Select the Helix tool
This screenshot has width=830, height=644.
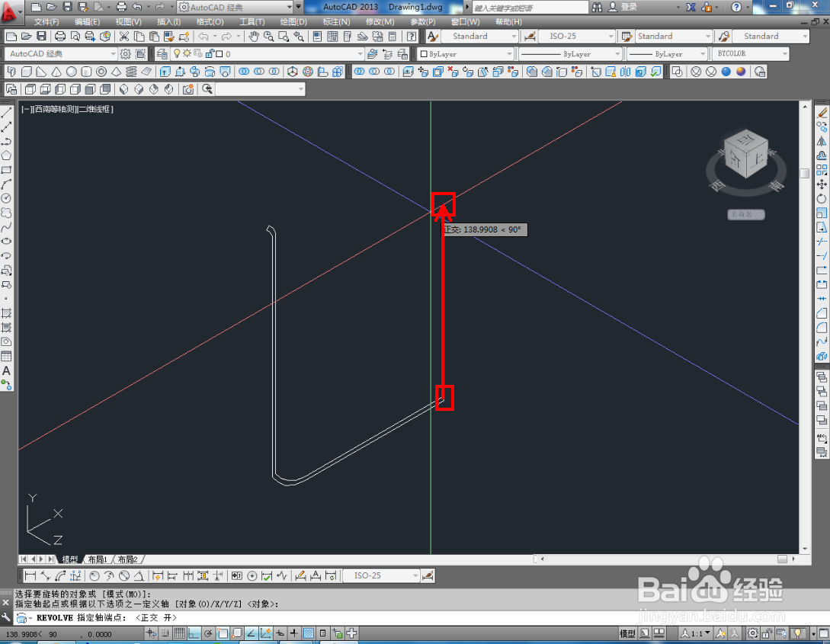pyautogui.click(x=131, y=72)
